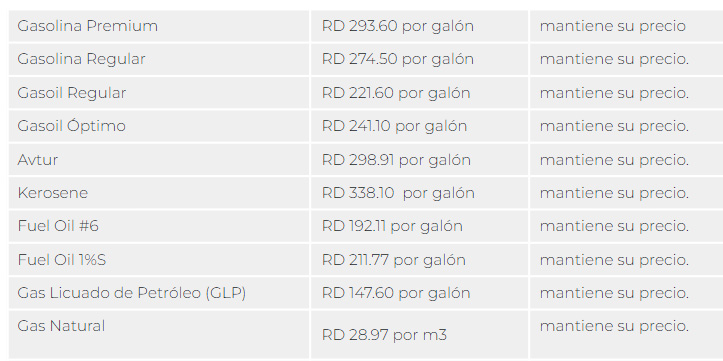
Task: Select the Gas Natural row label
Action: click(61, 326)
